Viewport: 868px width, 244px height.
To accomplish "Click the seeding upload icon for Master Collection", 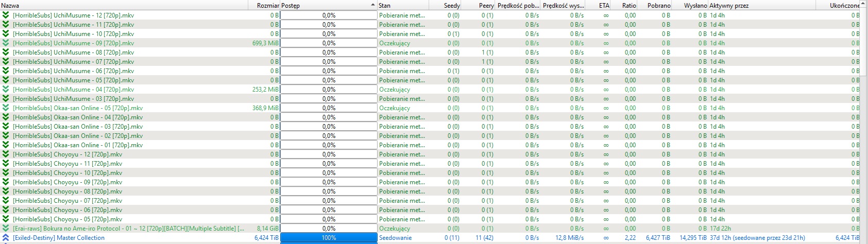I will pyautogui.click(x=6, y=238).
